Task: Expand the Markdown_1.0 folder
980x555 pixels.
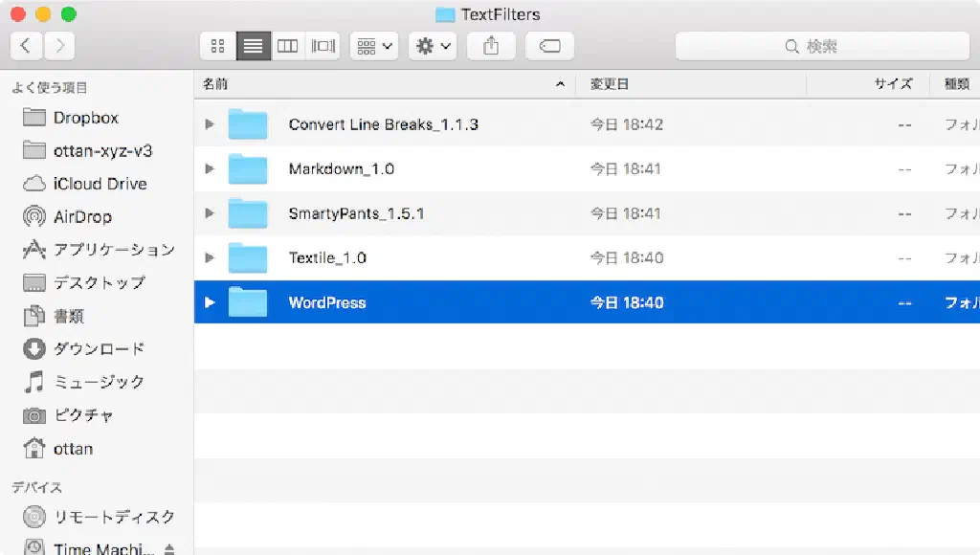Action: pos(211,169)
